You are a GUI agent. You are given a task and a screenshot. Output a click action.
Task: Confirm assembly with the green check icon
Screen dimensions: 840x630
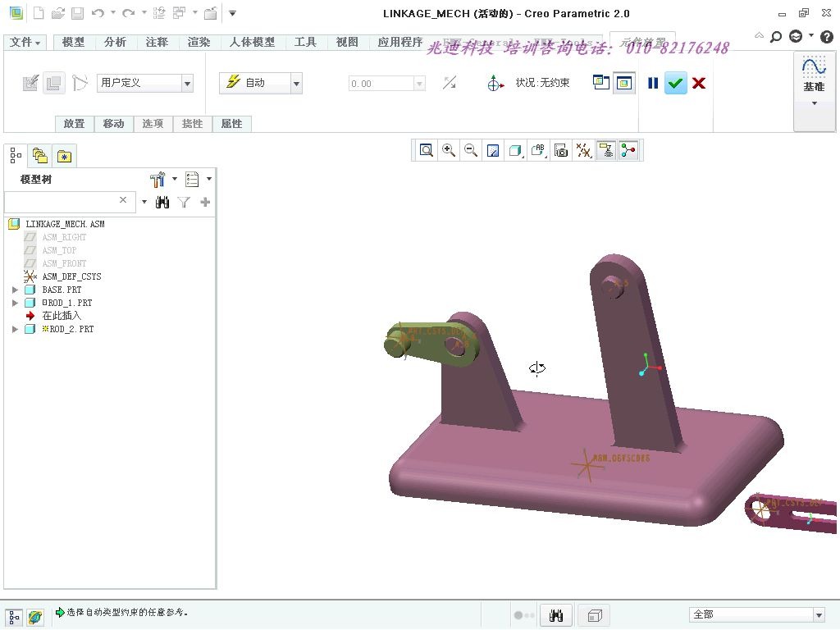point(675,83)
